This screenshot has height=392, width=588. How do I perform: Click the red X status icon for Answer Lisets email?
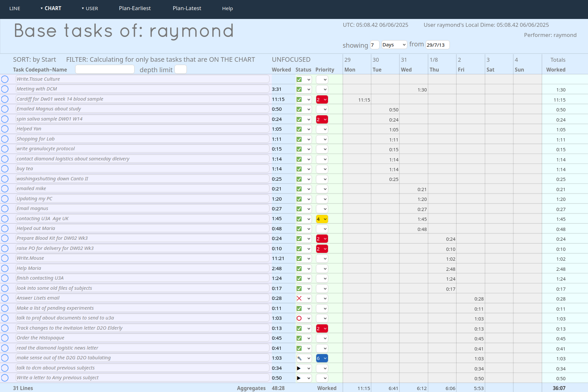click(299, 298)
